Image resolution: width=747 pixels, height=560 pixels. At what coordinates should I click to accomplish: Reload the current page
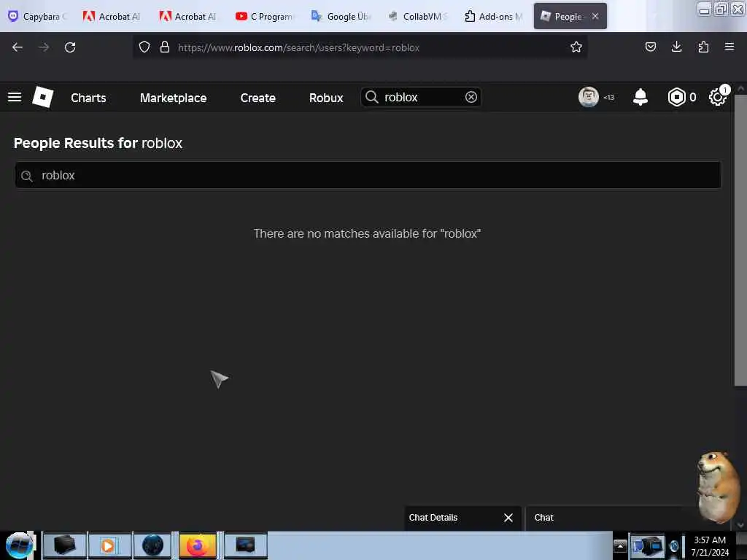click(x=70, y=47)
